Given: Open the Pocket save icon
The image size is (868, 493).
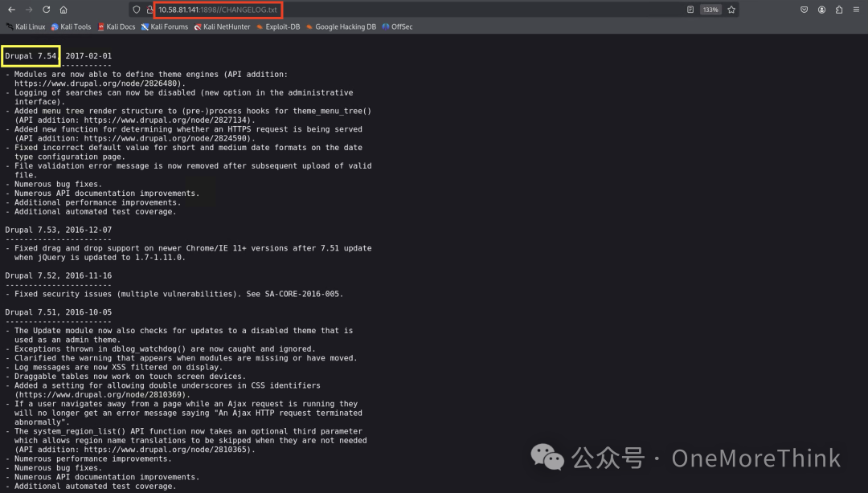Looking at the screenshot, I should [x=804, y=10].
